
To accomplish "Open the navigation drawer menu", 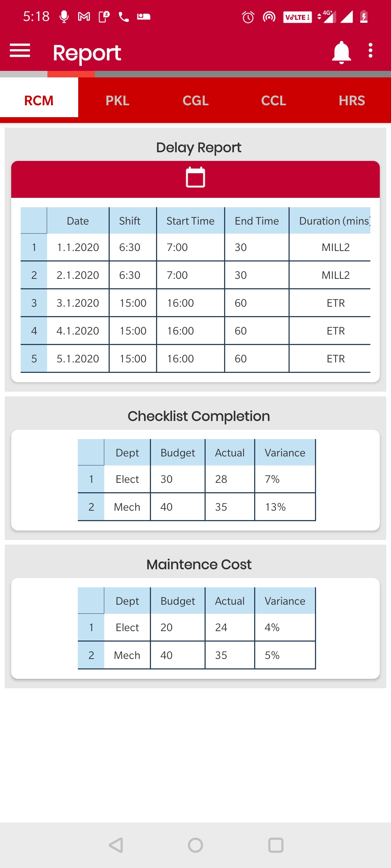I will click(x=20, y=51).
